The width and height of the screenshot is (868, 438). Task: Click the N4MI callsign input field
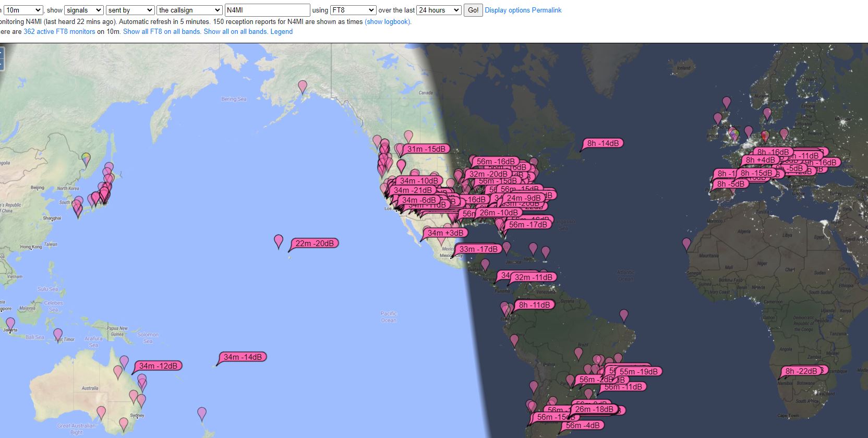pyautogui.click(x=267, y=10)
